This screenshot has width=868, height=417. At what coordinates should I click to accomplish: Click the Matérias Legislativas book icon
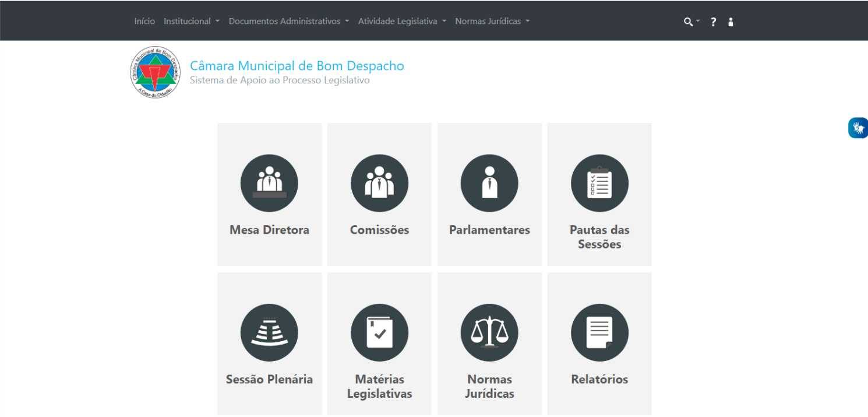point(379,332)
